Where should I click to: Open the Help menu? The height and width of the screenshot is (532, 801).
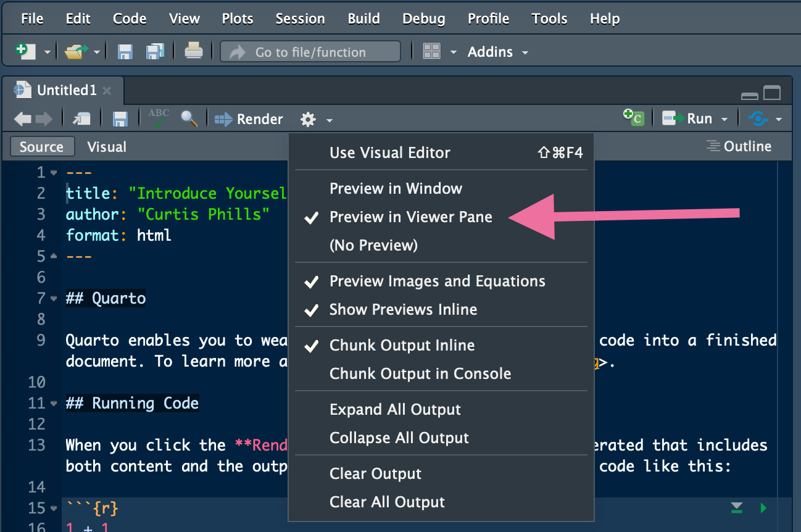point(605,19)
